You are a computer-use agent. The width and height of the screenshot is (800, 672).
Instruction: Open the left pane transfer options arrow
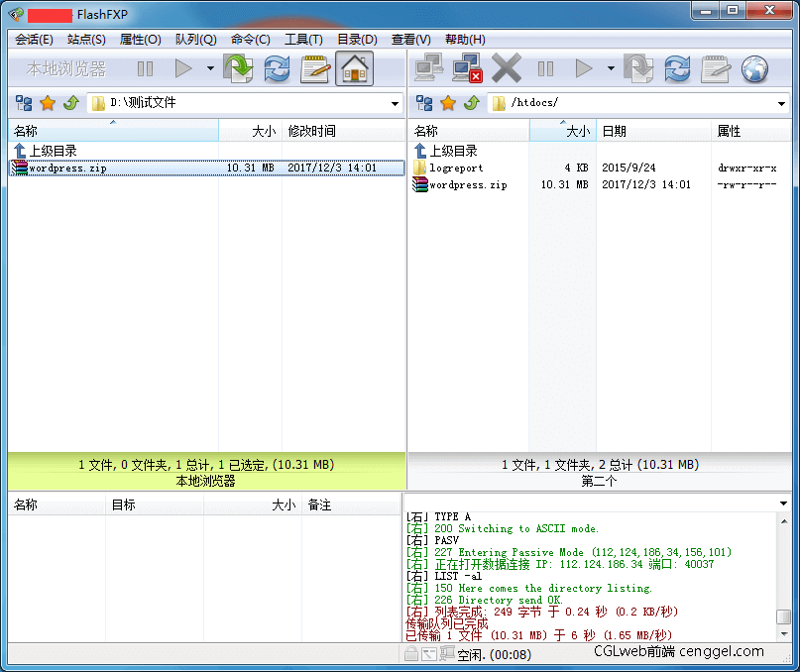point(210,68)
